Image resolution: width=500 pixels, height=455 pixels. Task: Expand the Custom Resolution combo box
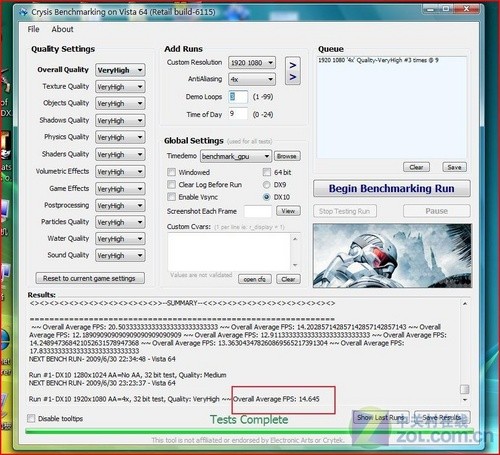pyautogui.click(x=252, y=63)
